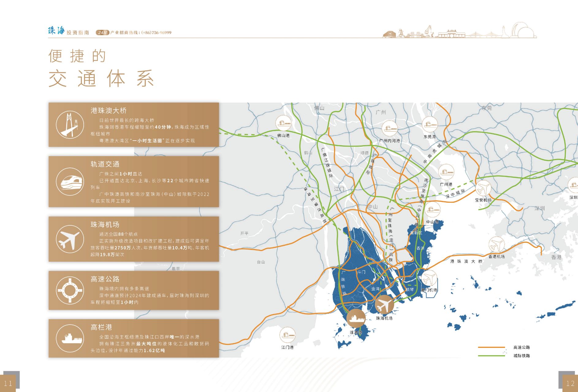Viewport: 578px width, 392px height.
Task: Click the 江门 city label on map
Action: [339, 189]
